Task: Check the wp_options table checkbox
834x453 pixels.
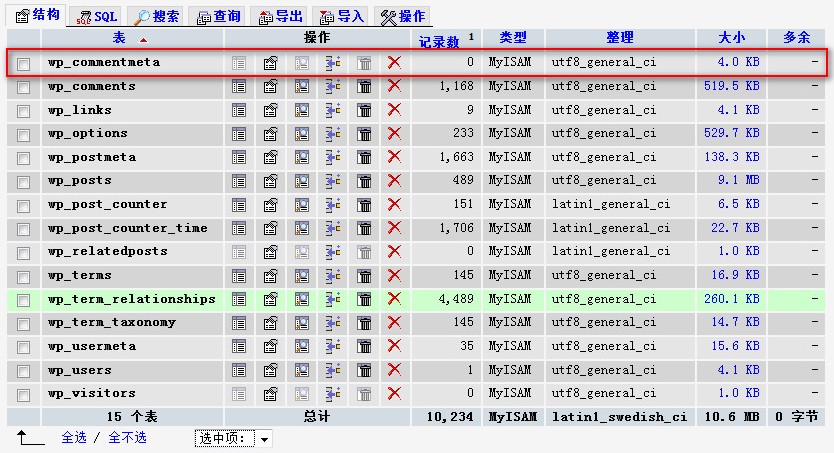Action: pyautogui.click(x=23, y=135)
